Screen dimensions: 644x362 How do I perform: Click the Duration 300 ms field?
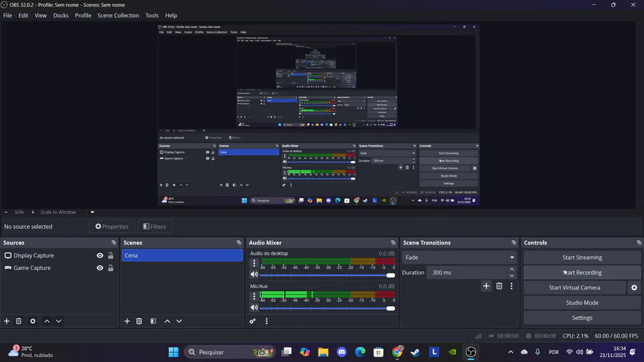click(467, 273)
